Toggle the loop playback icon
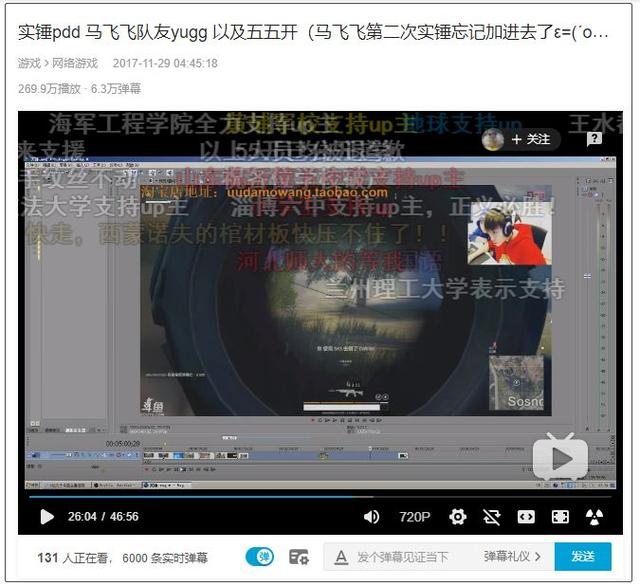 pos(492,517)
